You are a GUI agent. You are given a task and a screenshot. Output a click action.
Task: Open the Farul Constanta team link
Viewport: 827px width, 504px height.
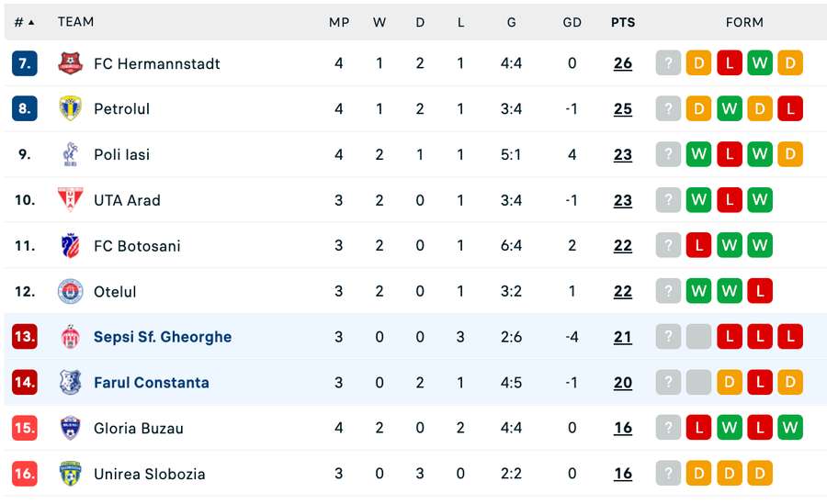[152, 382]
